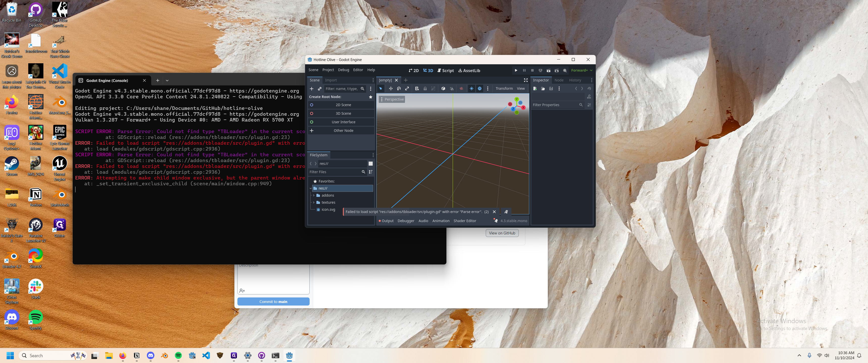The height and width of the screenshot is (363, 868).
Task: Open the Forward+ renderer dropdown
Action: click(581, 70)
